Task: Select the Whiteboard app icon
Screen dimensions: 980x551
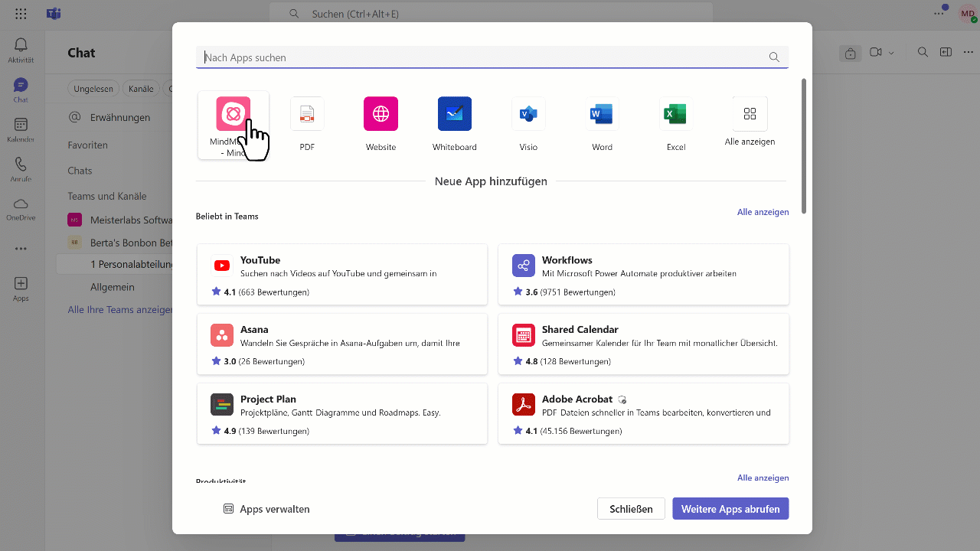Action: coord(455,114)
